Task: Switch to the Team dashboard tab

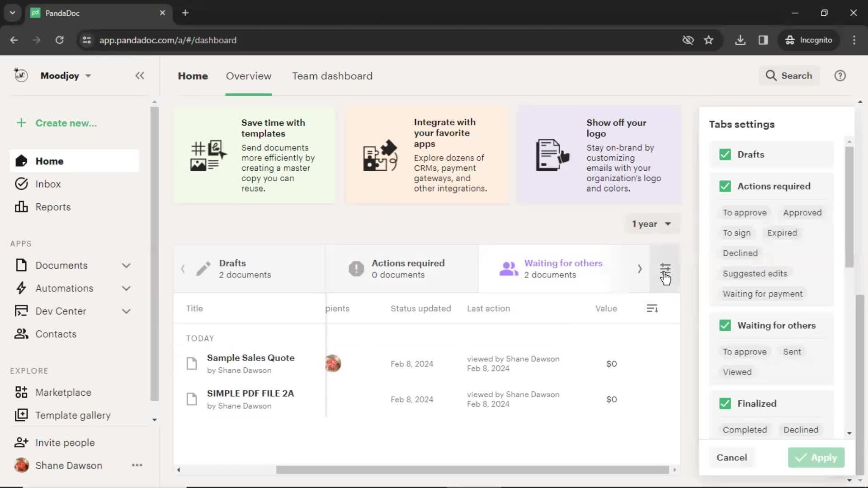Action: click(x=332, y=76)
